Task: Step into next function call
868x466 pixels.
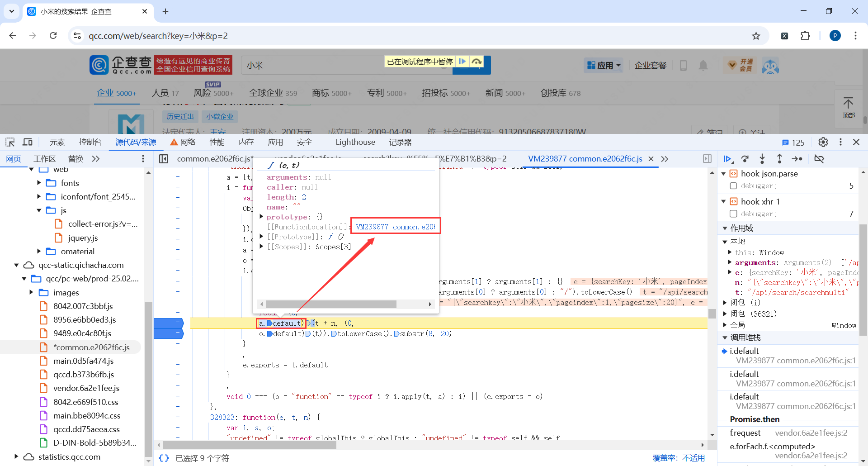Action: (x=762, y=159)
